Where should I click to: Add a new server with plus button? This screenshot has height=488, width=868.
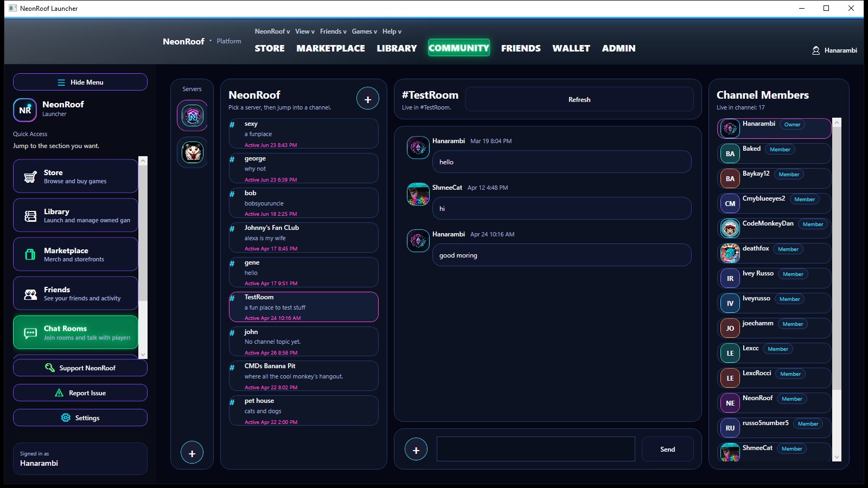[192, 453]
